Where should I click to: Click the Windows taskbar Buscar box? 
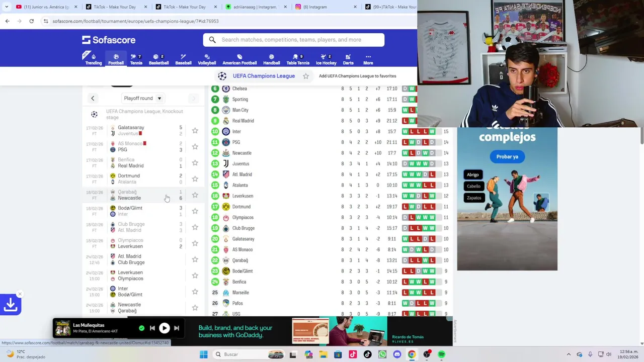pos(250,354)
